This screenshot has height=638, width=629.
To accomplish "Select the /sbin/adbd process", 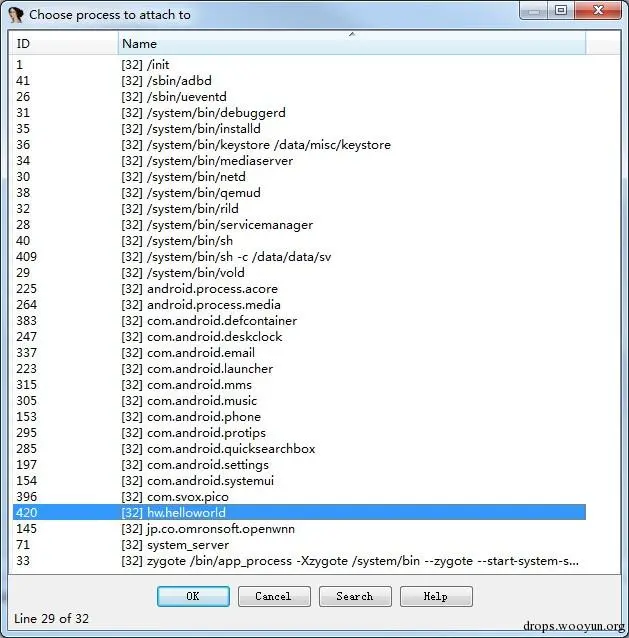I will pos(299,81).
